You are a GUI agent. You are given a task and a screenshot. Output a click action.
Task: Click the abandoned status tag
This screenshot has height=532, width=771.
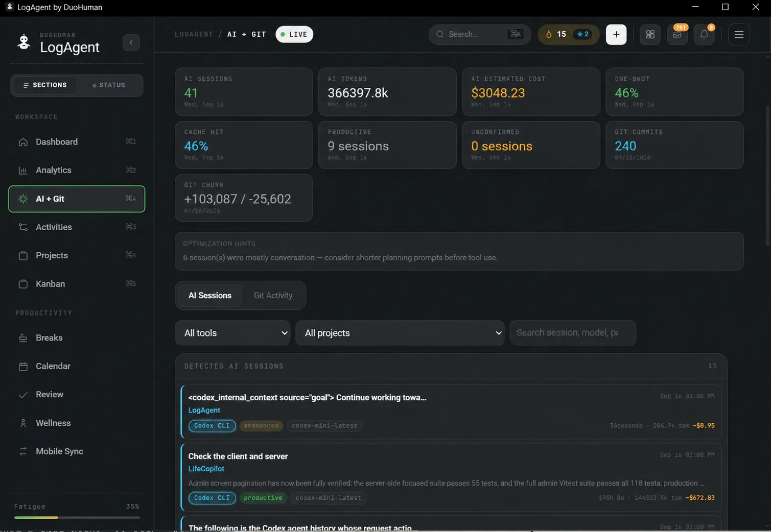coord(261,426)
